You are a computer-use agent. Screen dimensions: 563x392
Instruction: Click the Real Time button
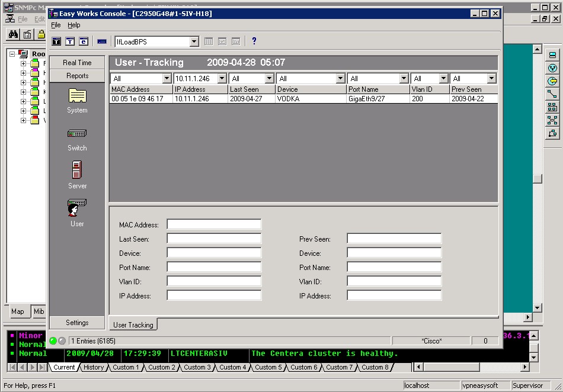point(77,62)
